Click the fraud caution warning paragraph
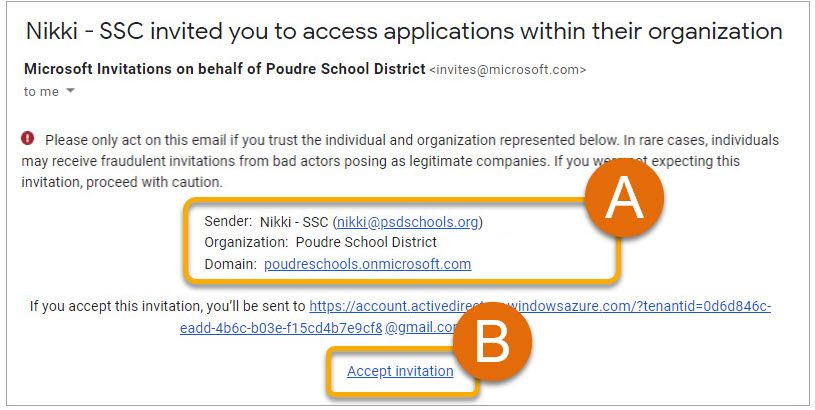 400,161
